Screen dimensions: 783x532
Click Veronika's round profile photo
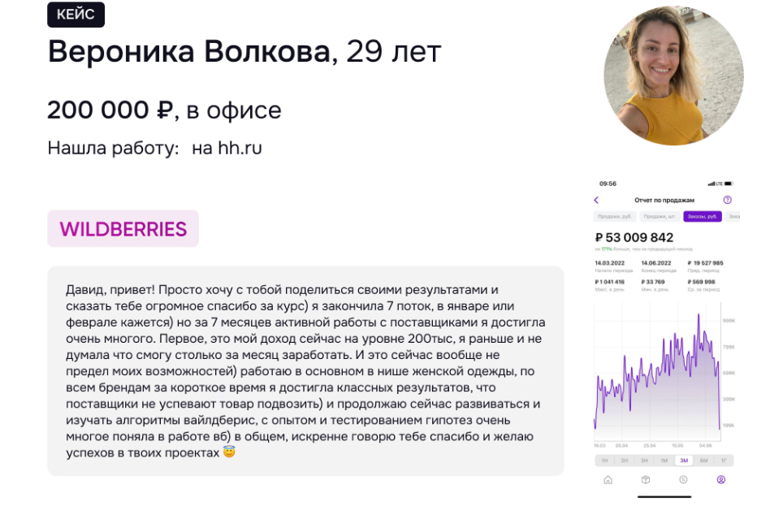(673, 76)
